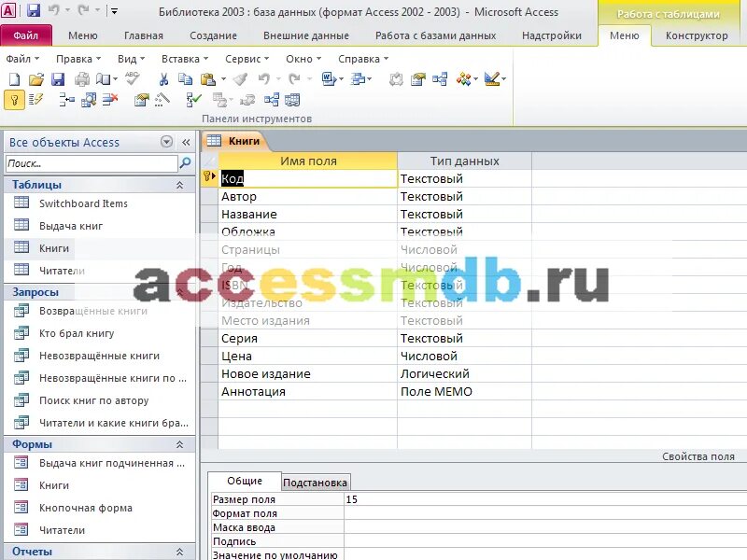The image size is (747, 560).
Task: Click the Relationships icon in the second toolbar row
Action: [272, 100]
